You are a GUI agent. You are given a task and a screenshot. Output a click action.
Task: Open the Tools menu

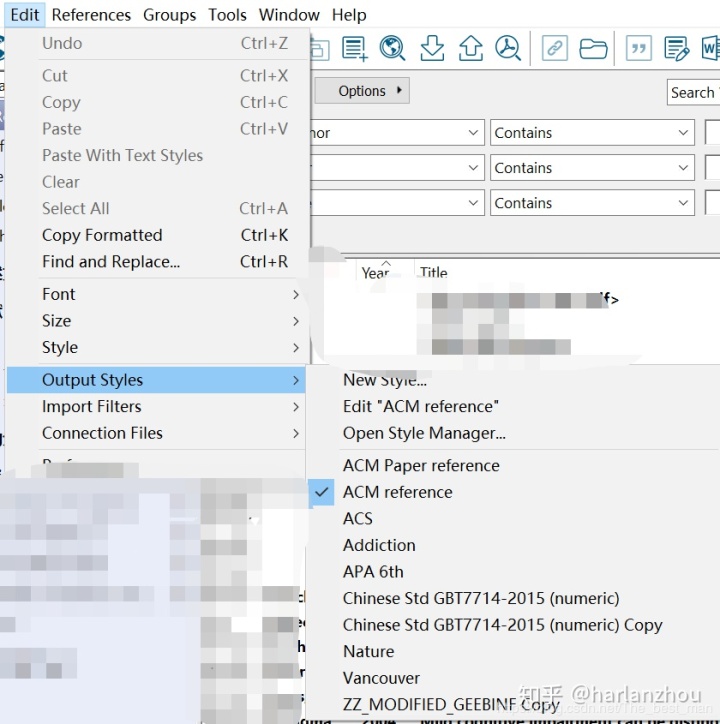(227, 15)
